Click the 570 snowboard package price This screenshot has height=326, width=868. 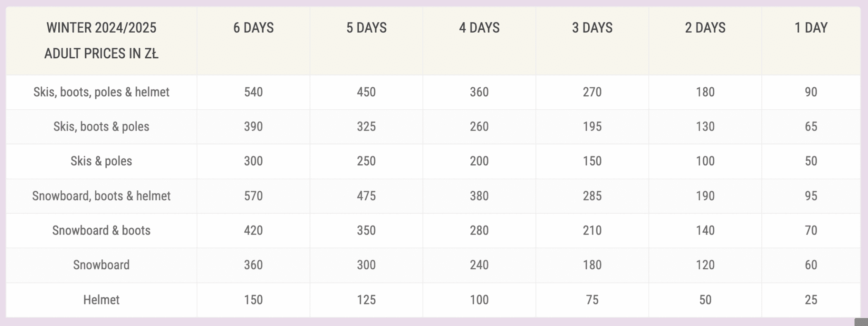tap(253, 196)
